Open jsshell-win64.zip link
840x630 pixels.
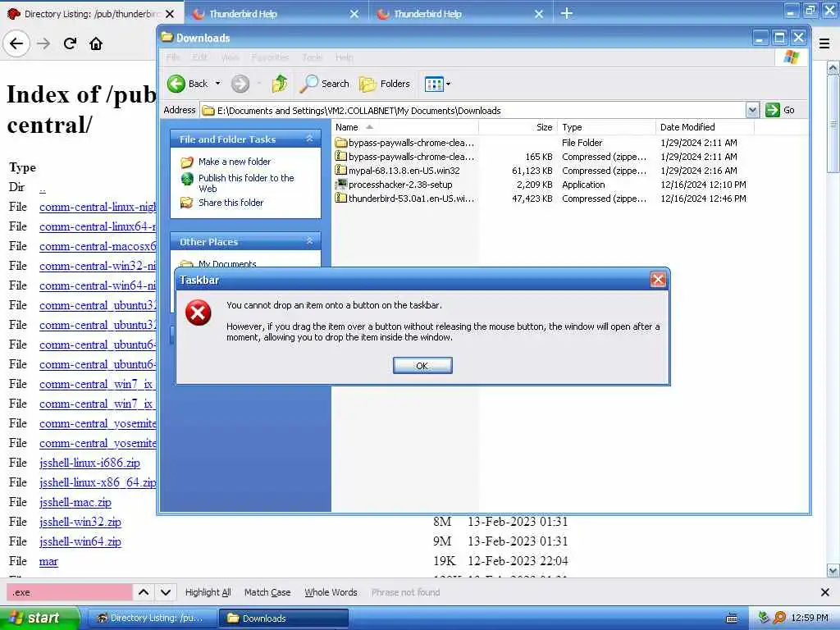(x=80, y=541)
